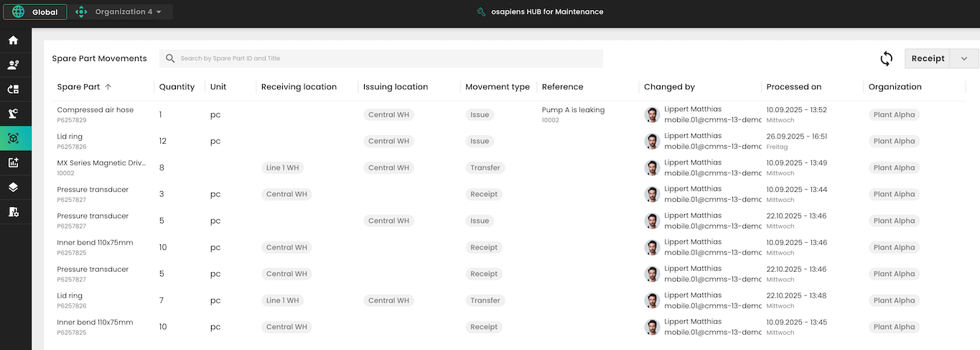Screen dimensions: 980x350
Task: Click the Global scope button
Action: (36, 12)
